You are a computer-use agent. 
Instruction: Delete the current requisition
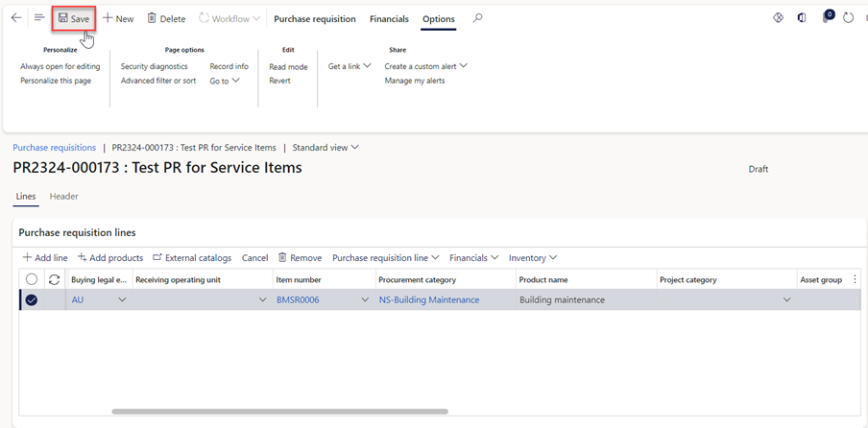pos(166,19)
